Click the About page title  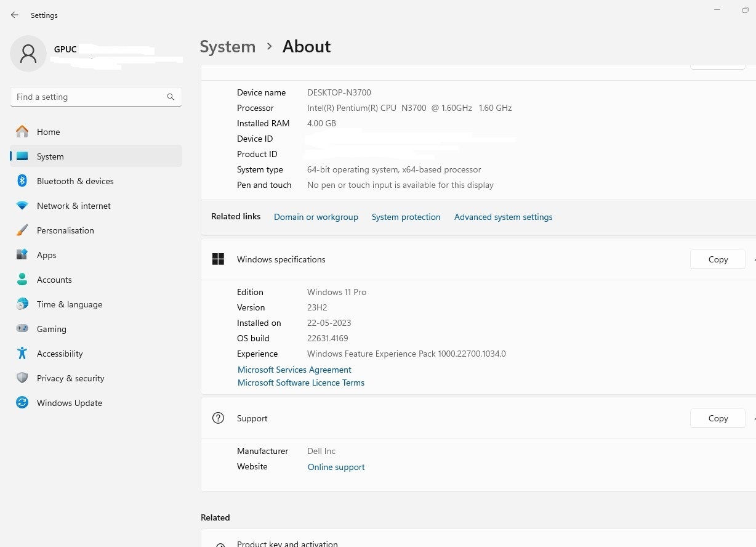click(x=307, y=47)
